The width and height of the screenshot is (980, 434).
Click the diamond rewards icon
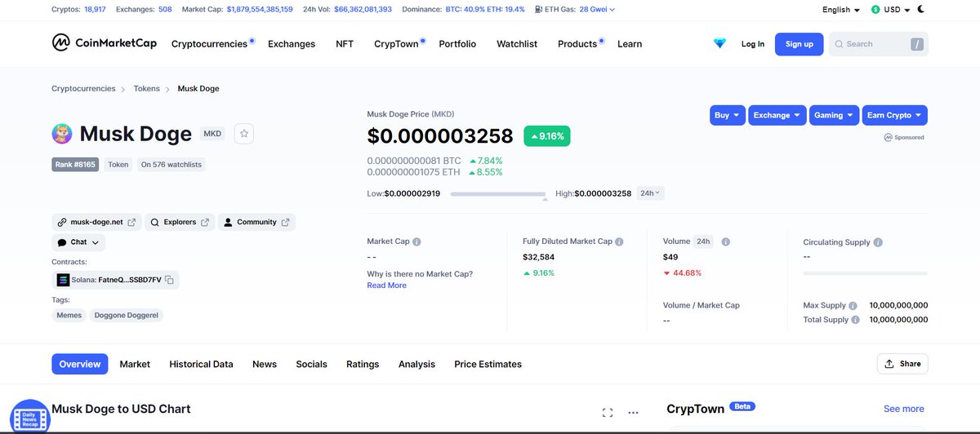(x=719, y=44)
